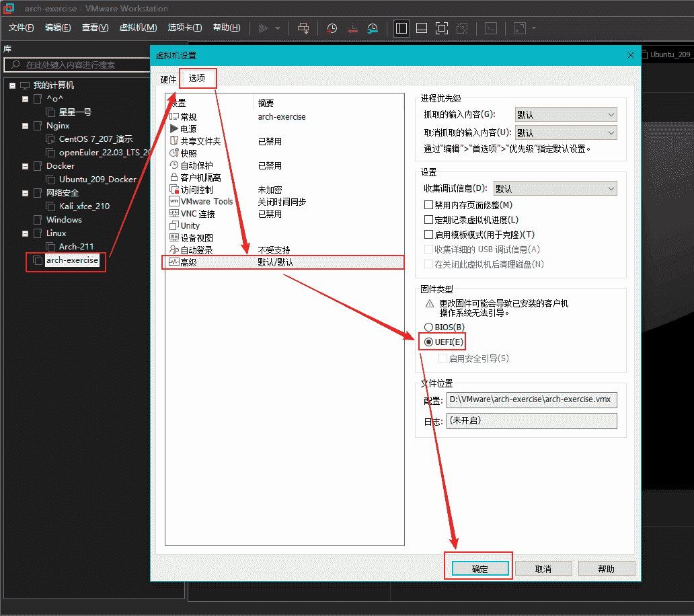Select the BIOS firmware radio button
The image size is (694, 616).
[429, 327]
